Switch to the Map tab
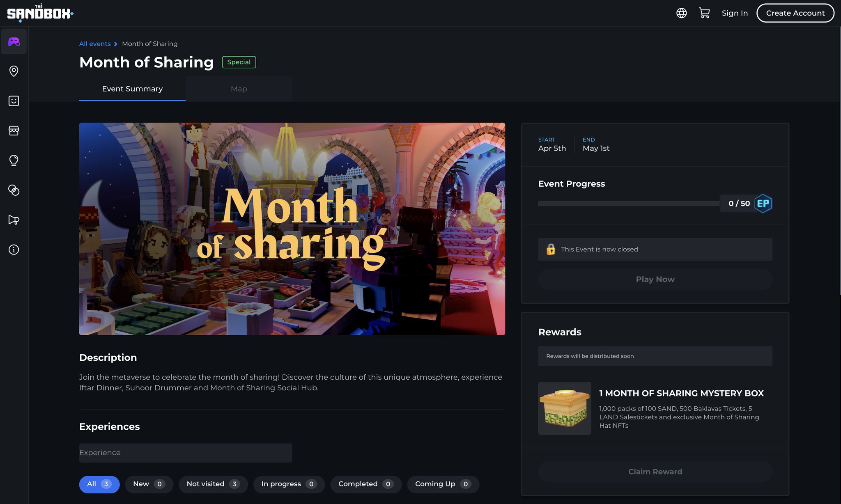Screen dimensions: 841x504 tap(239, 89)
